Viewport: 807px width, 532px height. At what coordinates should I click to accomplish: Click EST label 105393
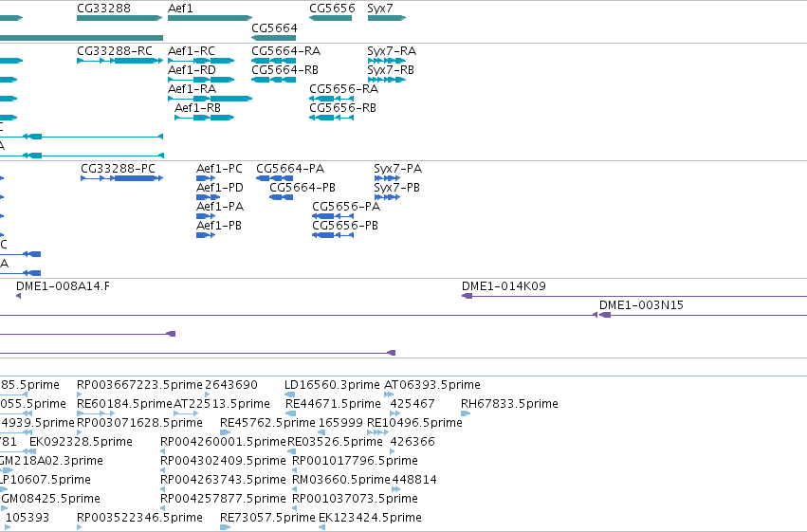[x=28, y=518]
